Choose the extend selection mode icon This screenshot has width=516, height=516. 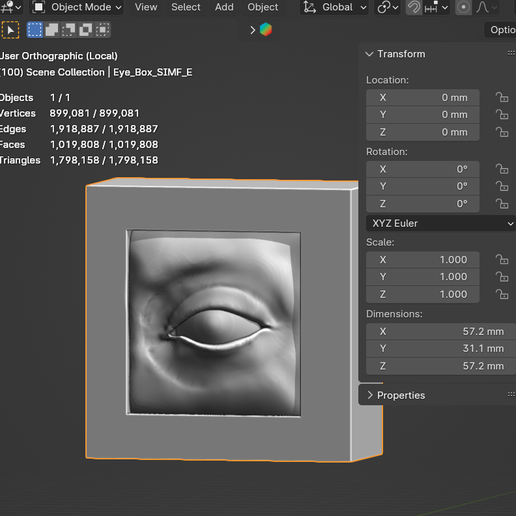click(x=52, y=30)
